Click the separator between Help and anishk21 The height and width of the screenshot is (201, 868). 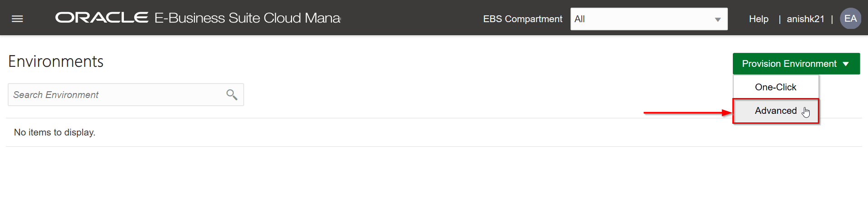(x=779, y=19)
